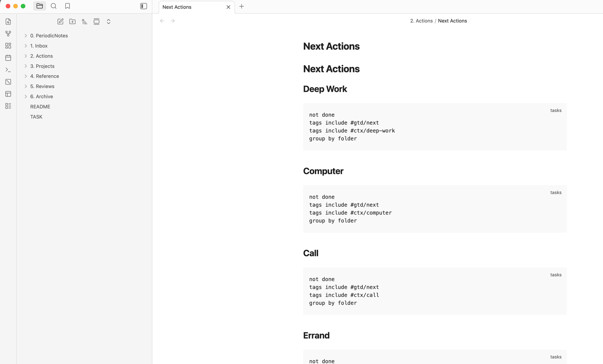Viewport: 603px width, 364px height.
Task: Click the task list ribbon icon
Action: 8,106
